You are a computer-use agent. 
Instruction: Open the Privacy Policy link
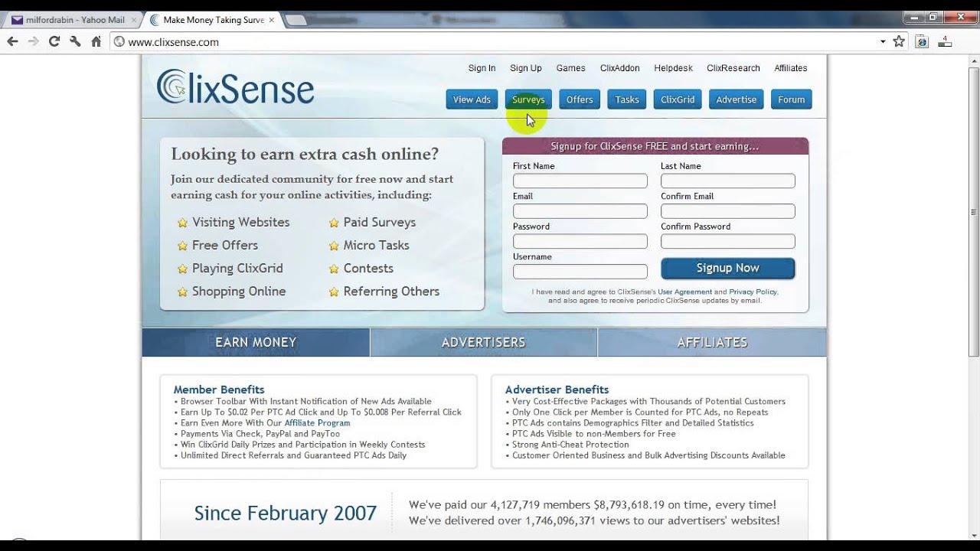(x=753, y=292)
